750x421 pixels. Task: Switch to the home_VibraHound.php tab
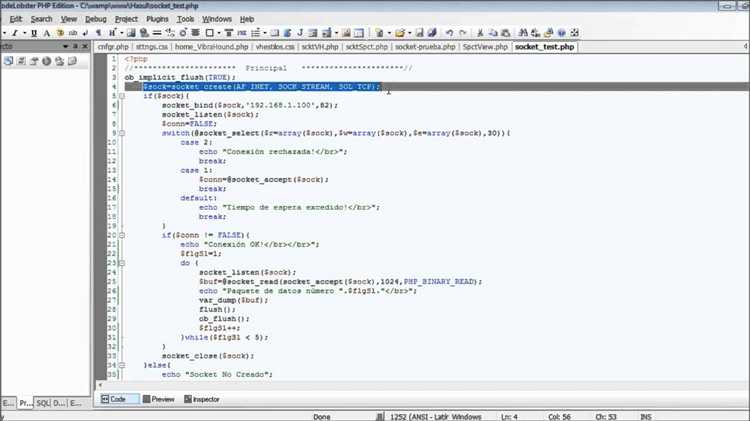point(211,47)
